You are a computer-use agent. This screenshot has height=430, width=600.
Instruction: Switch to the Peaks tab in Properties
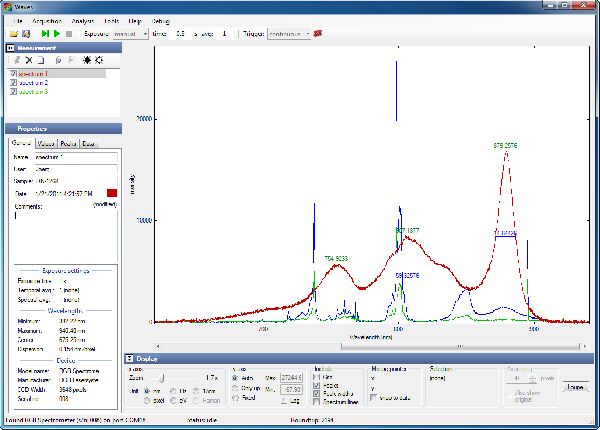pos(71,144)
